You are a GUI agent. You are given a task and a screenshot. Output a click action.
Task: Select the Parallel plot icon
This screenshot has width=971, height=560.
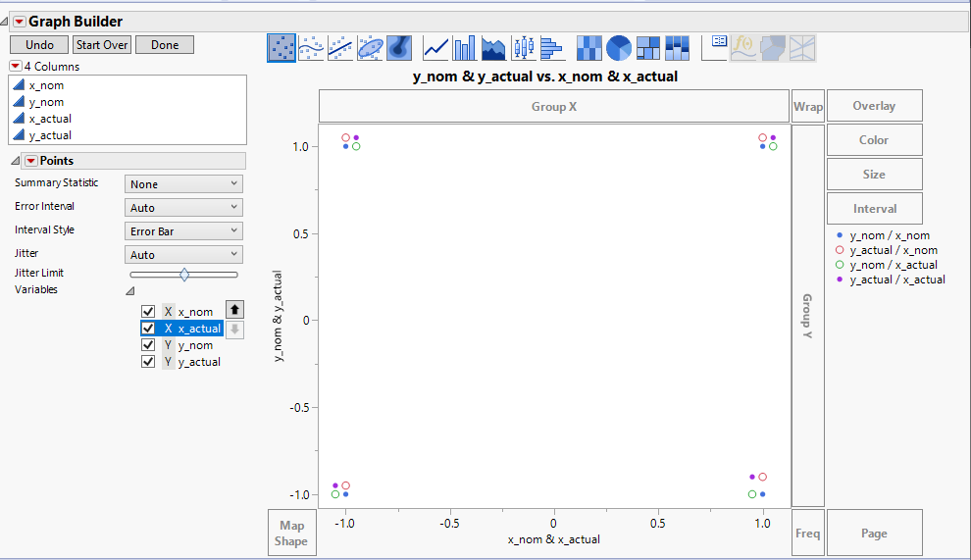pyautogui.click(x=802, y=48)
